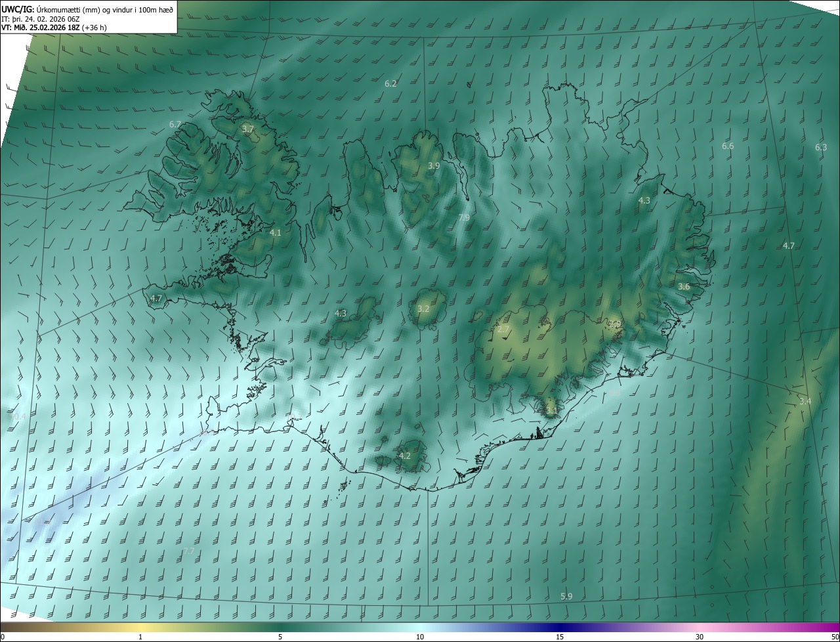Click the 6.7 value label

click(175, 124)
